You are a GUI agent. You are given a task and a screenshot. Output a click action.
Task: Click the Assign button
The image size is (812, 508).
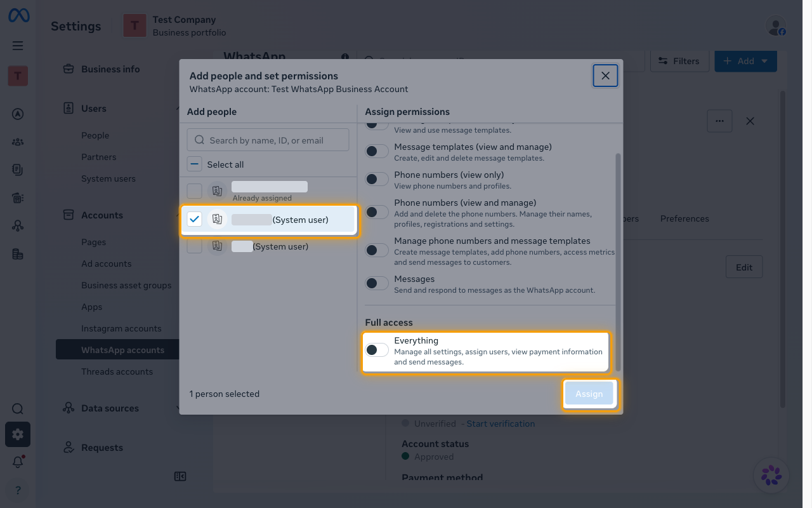click(x=589, y=394)
